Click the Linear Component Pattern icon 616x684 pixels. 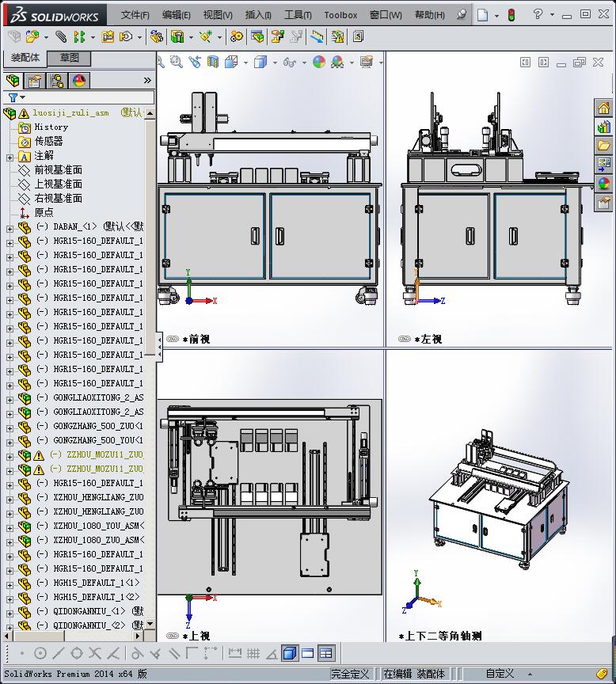(79, 36)
